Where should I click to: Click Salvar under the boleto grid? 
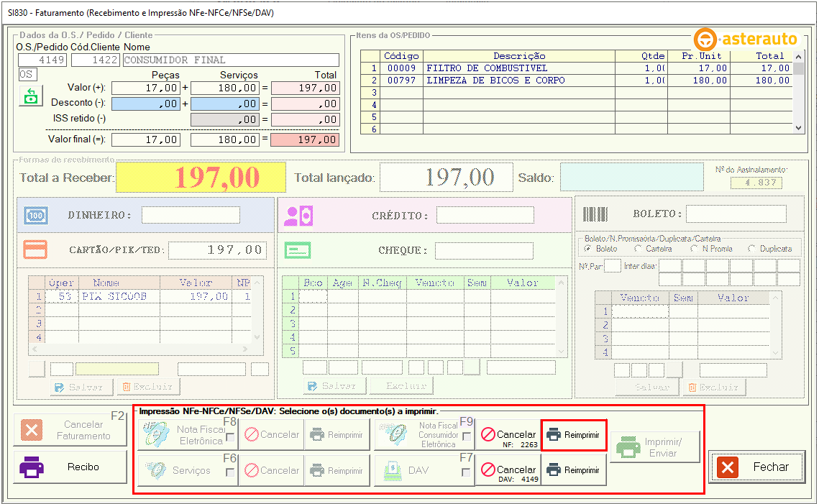click(648, 387)
